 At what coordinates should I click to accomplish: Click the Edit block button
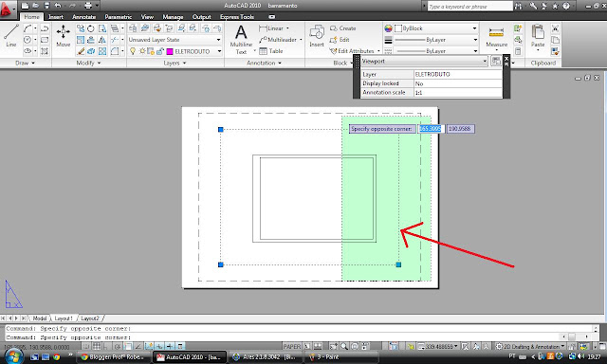coord(340,40)
